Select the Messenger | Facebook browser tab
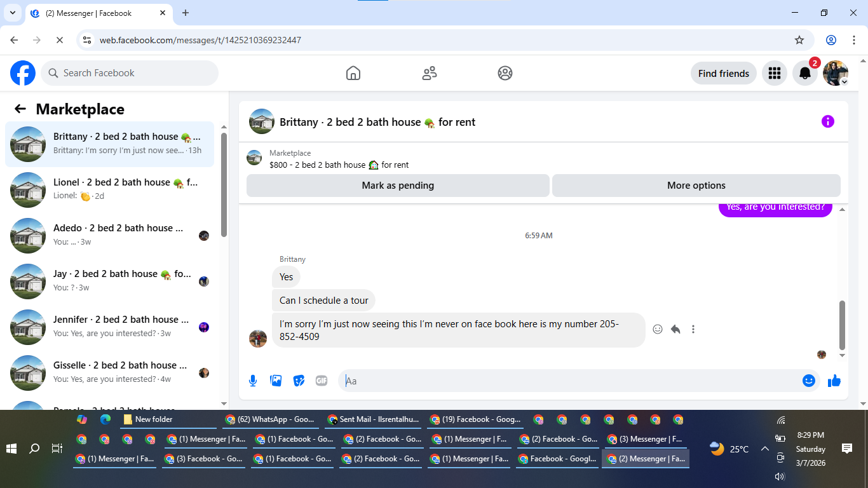The height and width of the screenshot is (488, 868). pos(99,13)
